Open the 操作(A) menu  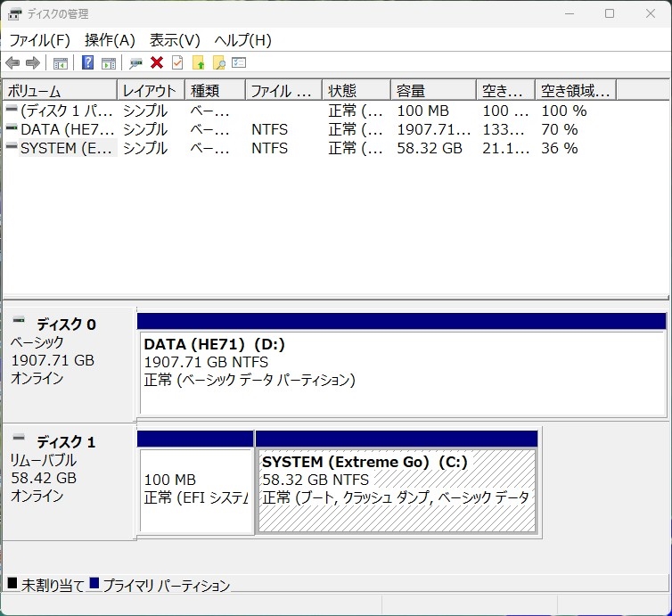point(110,40)
